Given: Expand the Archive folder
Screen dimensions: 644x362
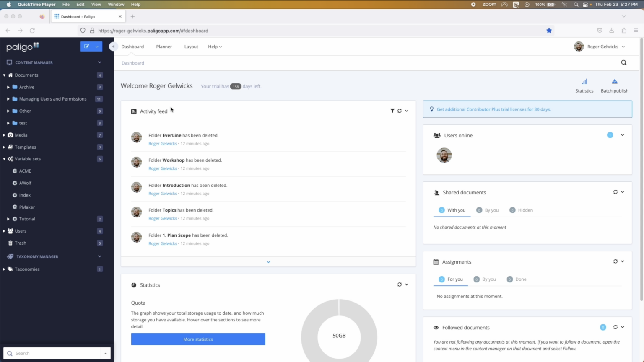Looking at the screenshot, I should pyautogui.click(x=8, y=87).
